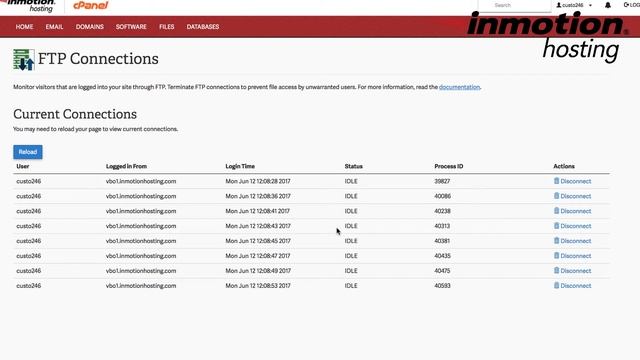This screenshot has height=360, width=640.
Task: Select login time Mon Jun 12 12:08:41 2017
Action: click(258, 211)
